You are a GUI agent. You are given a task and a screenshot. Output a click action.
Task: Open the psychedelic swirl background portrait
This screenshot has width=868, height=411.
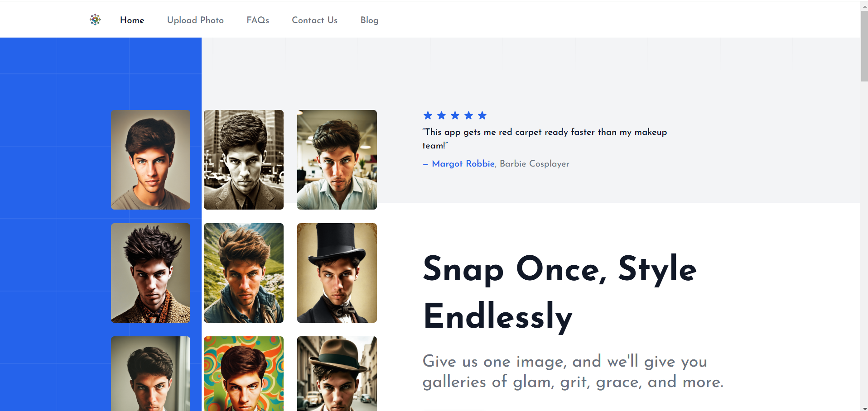244,373
